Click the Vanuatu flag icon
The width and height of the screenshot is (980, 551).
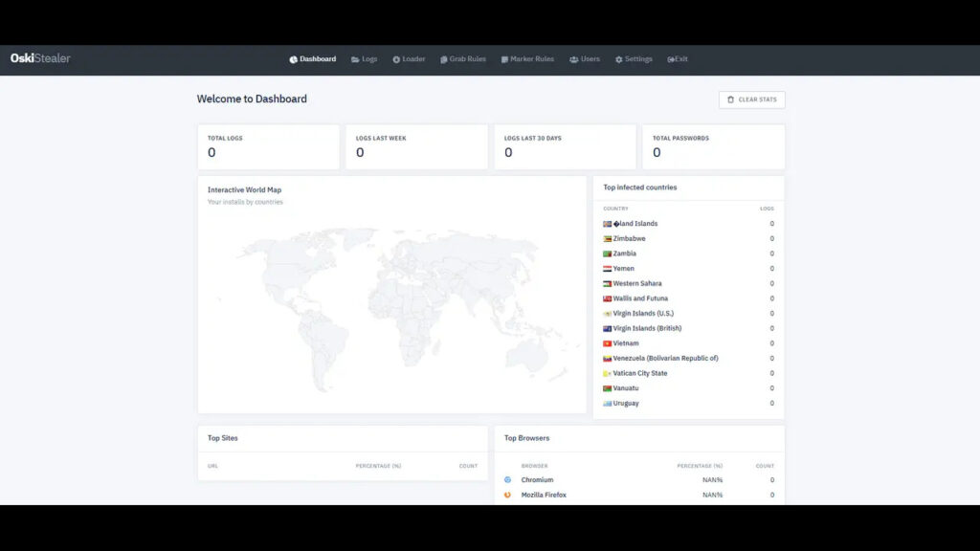pos(607,388)
